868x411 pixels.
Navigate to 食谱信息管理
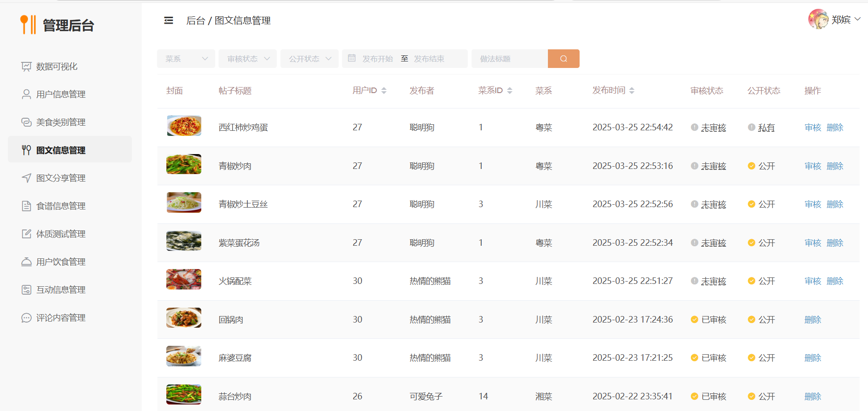click(x=70, y=206)
